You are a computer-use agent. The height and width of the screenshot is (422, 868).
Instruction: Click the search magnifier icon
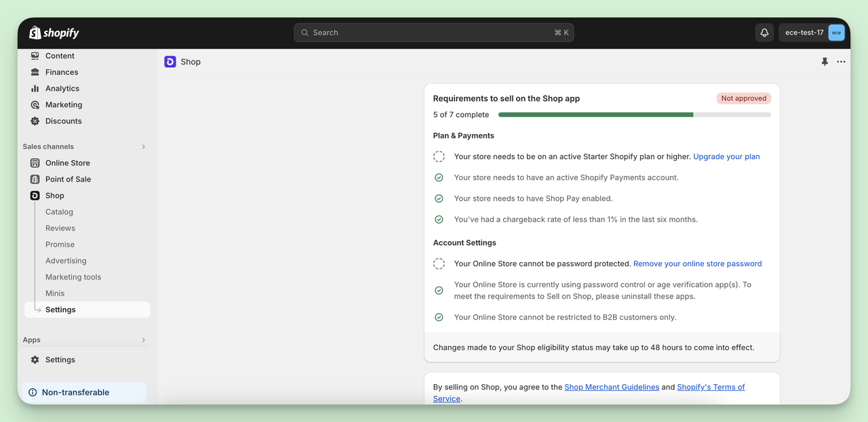pyautogui.click(x=305, y=33)
